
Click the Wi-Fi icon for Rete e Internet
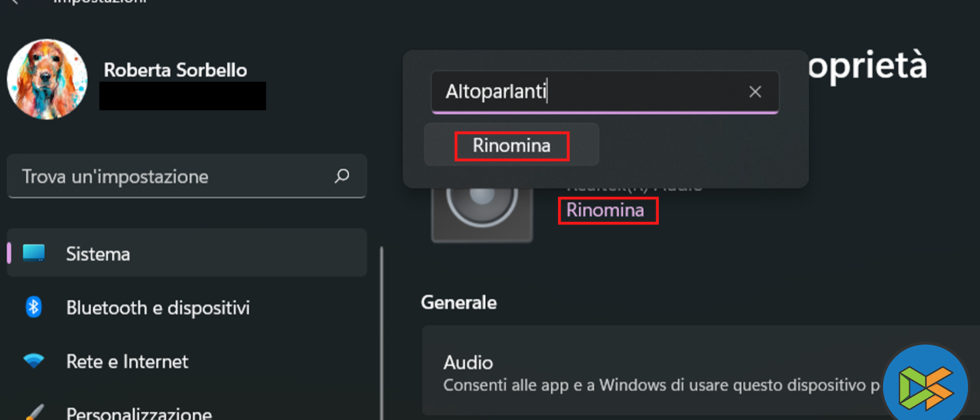coord(33,361)
